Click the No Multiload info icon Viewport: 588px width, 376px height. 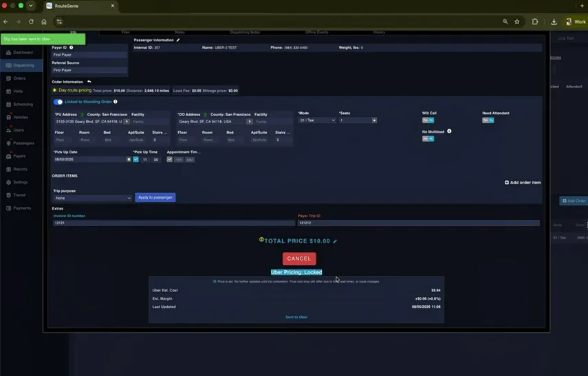tap(449, 131)
